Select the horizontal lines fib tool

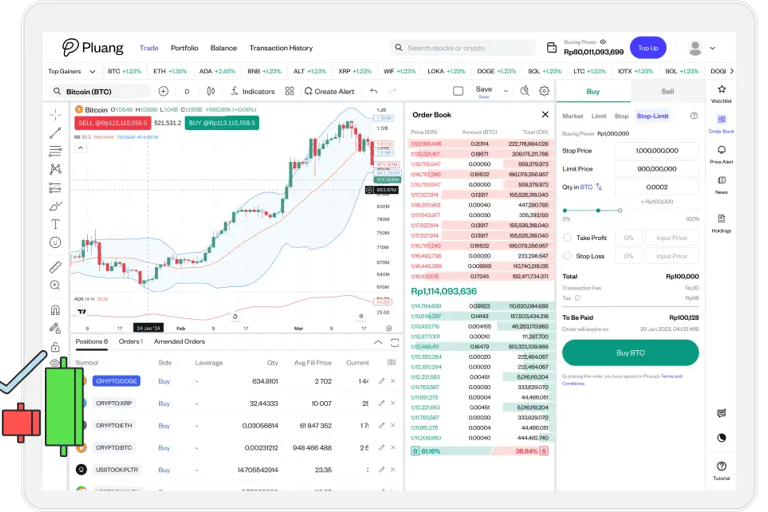pos(55,151)
